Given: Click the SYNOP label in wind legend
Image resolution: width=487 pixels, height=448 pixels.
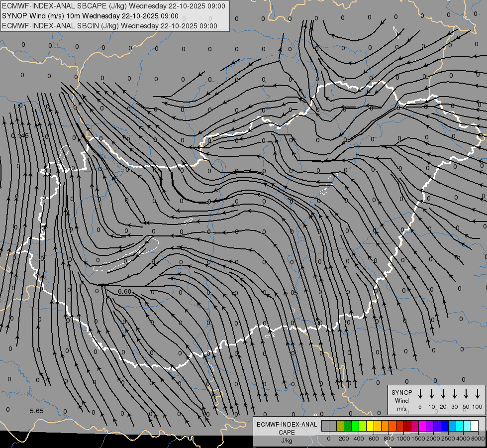Looking at the screenshot, I should pos(401,392).
